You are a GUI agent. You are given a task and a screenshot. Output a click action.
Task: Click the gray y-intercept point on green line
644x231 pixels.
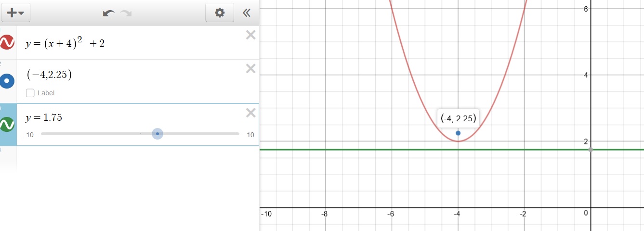click(591, 150)
